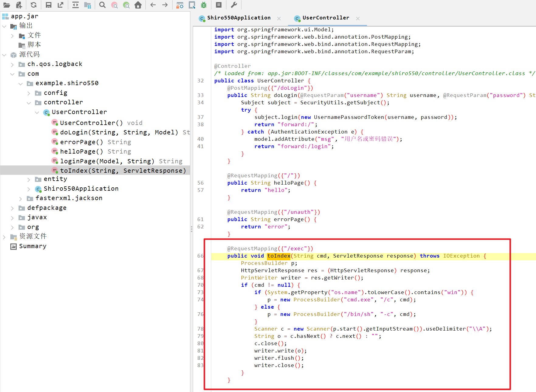Collapse the 源代码 node
The image size is (536, 392).
pos(4,55)
